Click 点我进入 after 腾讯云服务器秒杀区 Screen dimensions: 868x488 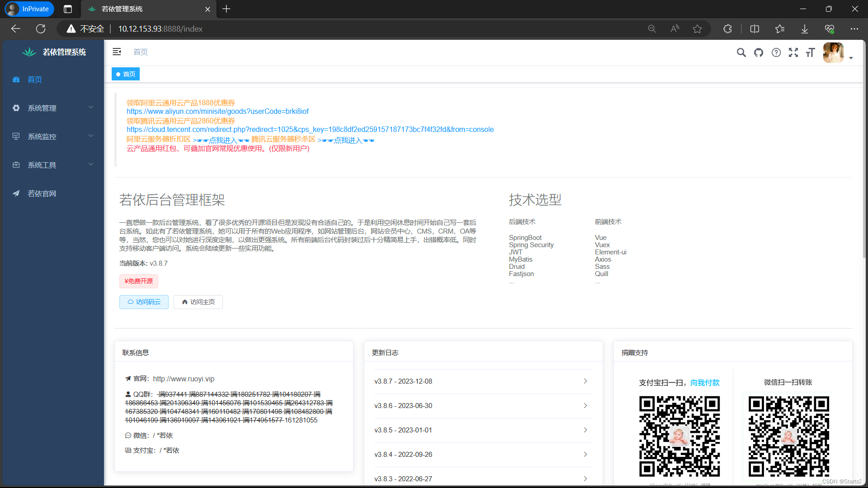pos(346,140)
